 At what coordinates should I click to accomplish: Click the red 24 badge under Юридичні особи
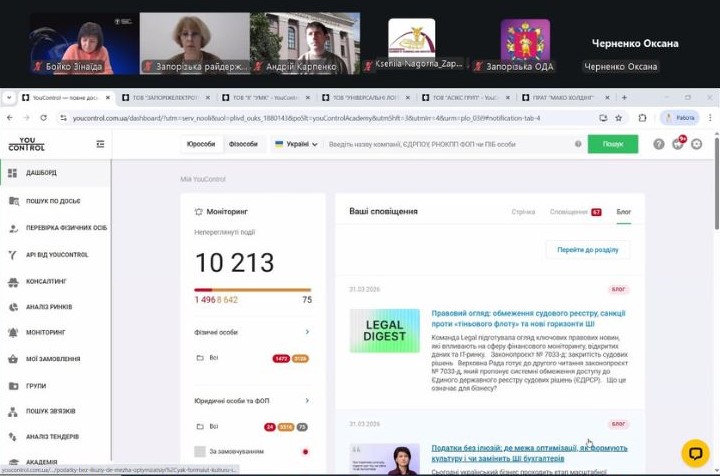coord(270,427)
